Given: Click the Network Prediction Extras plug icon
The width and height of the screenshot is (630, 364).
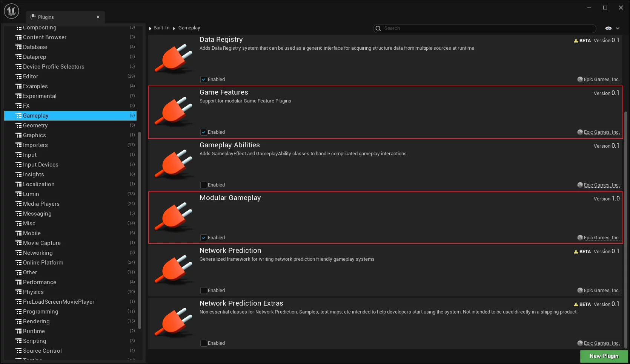Looking at the screenshot, I should point(174,323).
